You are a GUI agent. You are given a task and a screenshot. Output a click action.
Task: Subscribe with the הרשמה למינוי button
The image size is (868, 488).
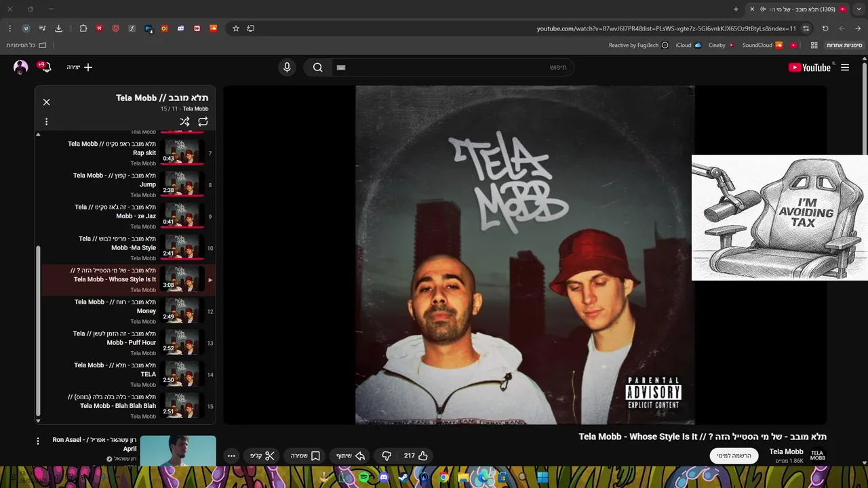[x=734, y=455]
